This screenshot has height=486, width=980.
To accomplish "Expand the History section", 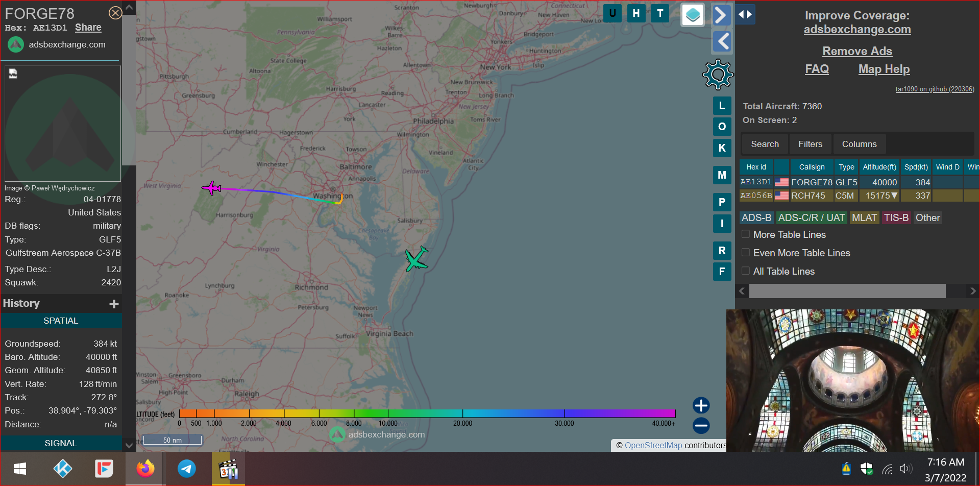I will coord(114,304).
